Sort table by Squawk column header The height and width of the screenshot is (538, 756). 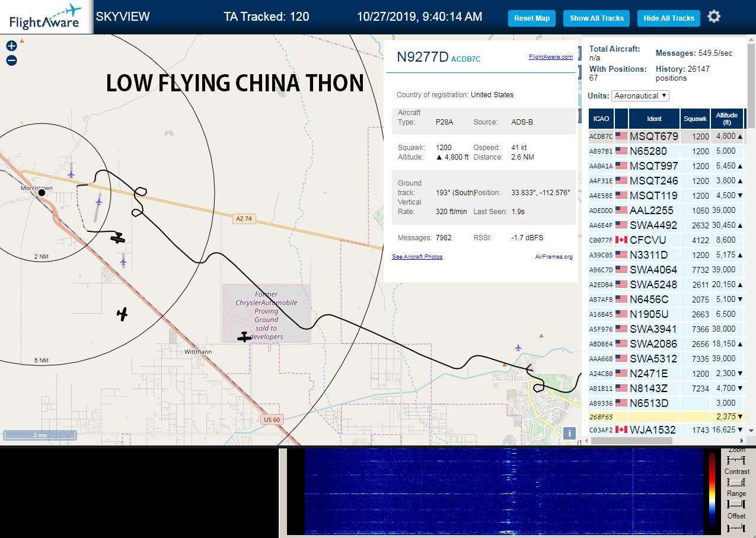[695, 119]
